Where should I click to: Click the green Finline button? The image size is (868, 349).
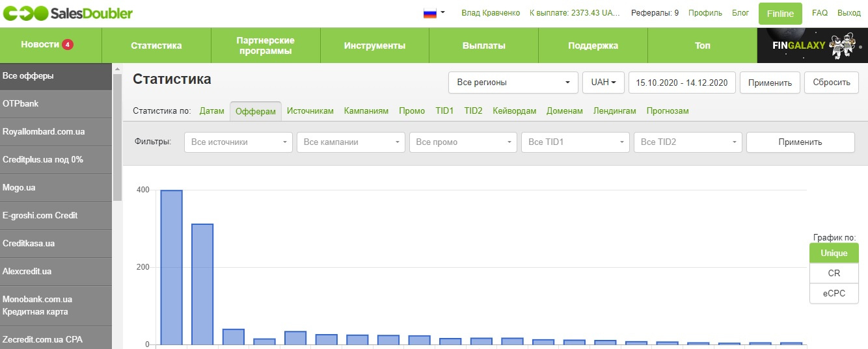780,14
